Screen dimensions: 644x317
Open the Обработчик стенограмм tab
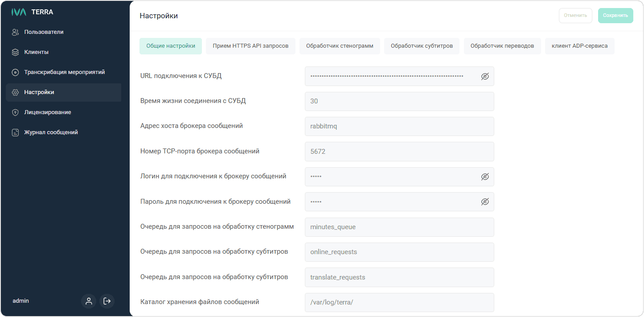(x=339, y=46)
